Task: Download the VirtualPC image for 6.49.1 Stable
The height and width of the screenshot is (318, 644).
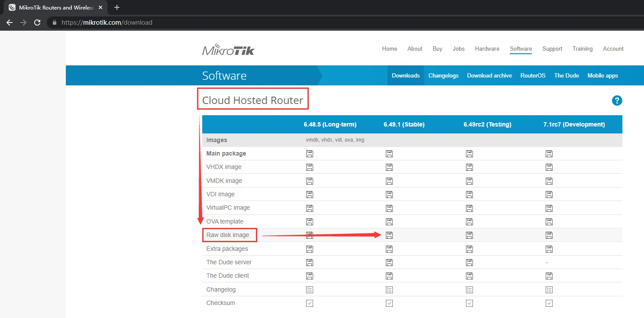Action: [389, 208]
